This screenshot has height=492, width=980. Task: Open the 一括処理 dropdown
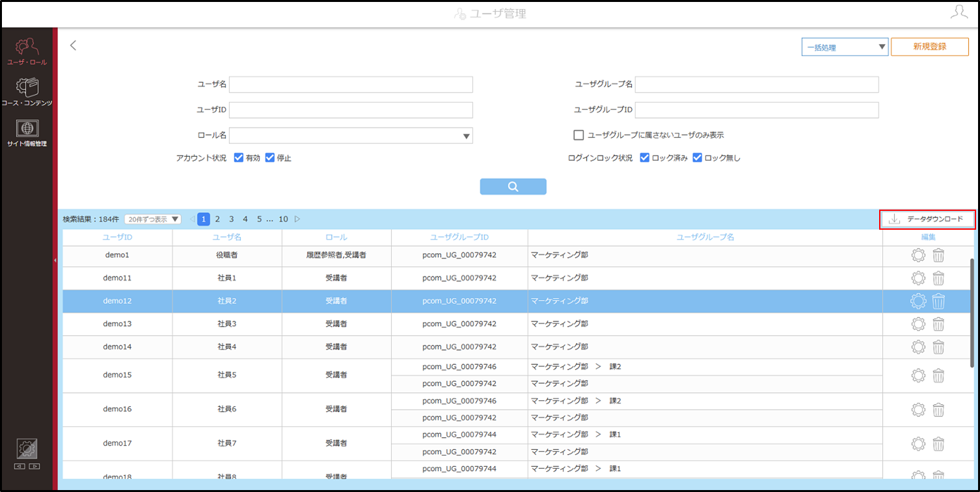click(x=845, y=47)
